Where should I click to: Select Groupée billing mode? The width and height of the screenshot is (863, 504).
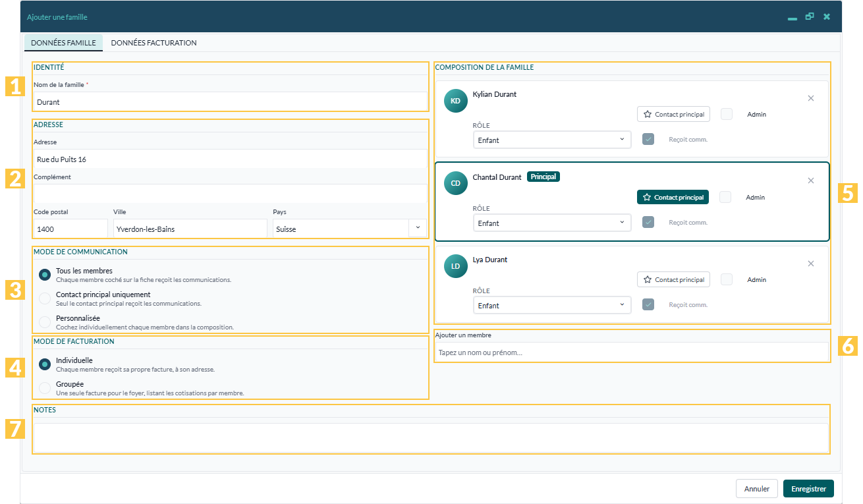pyautogui.click(x=45, y=388)
